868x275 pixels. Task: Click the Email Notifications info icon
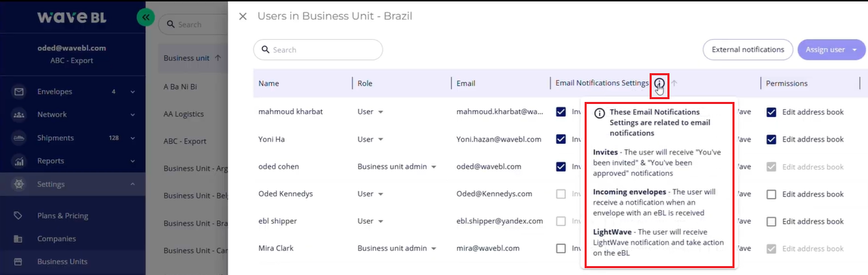point(659,83)
